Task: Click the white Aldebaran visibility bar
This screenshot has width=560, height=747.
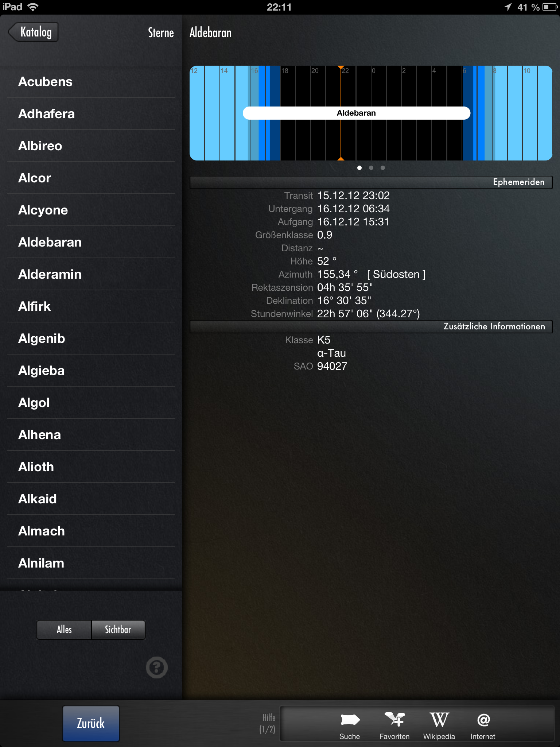Action: pyautogui.click(x=356, y=113)
